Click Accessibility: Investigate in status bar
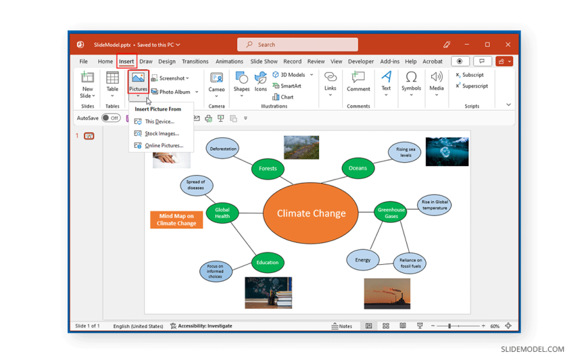 [201, 326]
